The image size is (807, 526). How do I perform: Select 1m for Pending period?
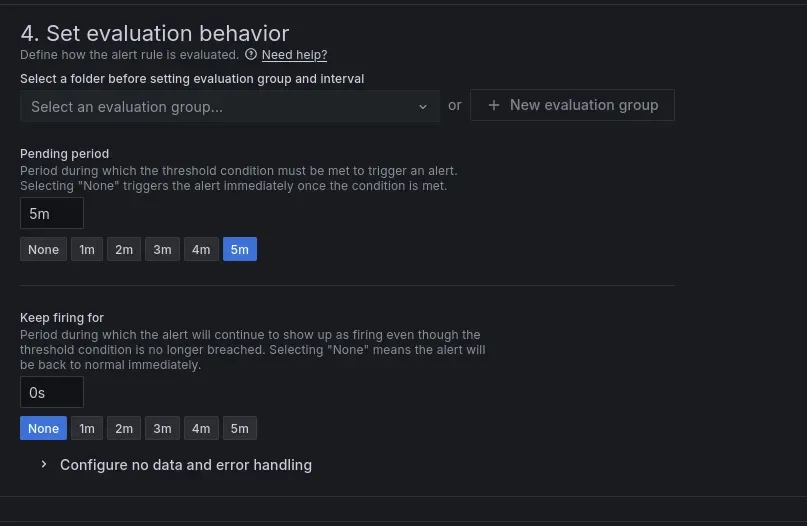pos(87,249)
